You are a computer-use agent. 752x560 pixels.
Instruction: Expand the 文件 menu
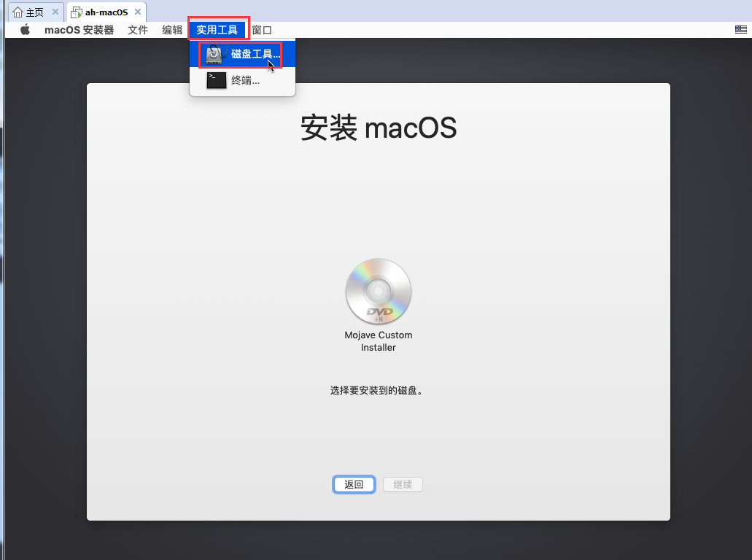[x=138, y=30]
